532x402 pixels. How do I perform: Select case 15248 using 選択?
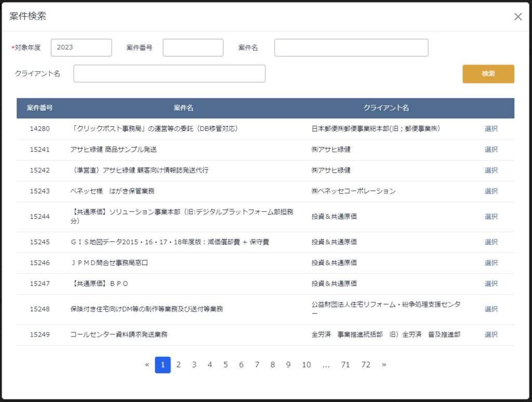(x=491, y=309)
